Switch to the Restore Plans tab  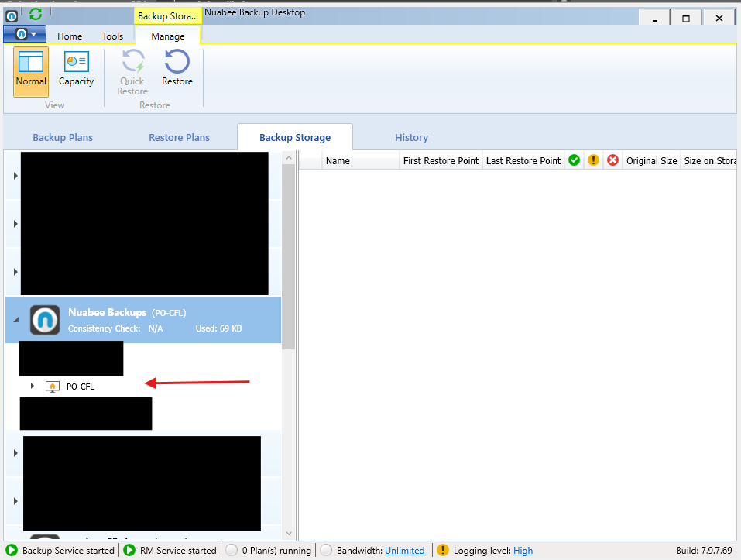(179, 138)
